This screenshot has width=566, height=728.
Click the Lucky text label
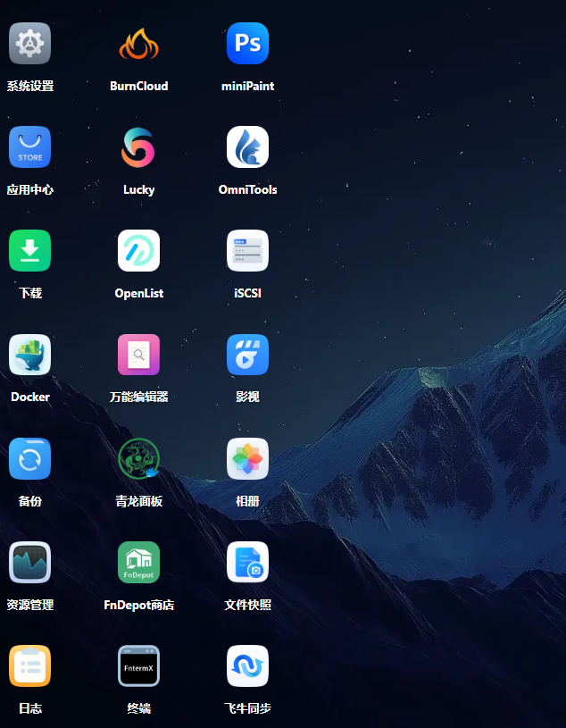[138, 190]
